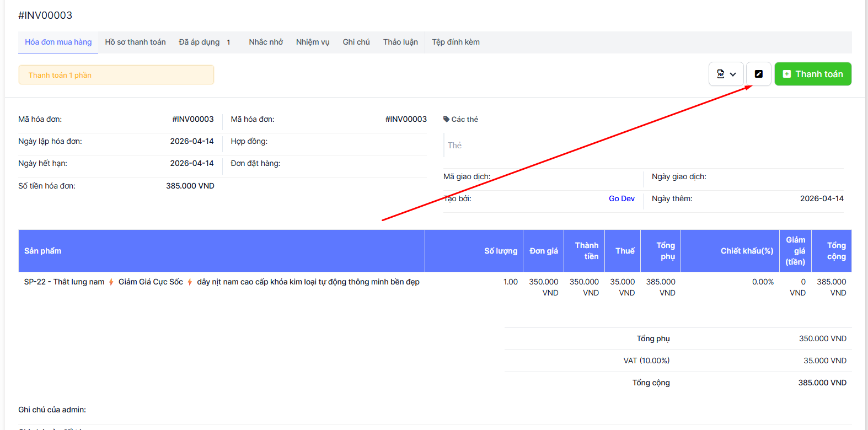Image resolution: width=868 pixels, height=430 pixels.
Task: Click the tag icon beside Các thẻ
Action: [446, 119]
